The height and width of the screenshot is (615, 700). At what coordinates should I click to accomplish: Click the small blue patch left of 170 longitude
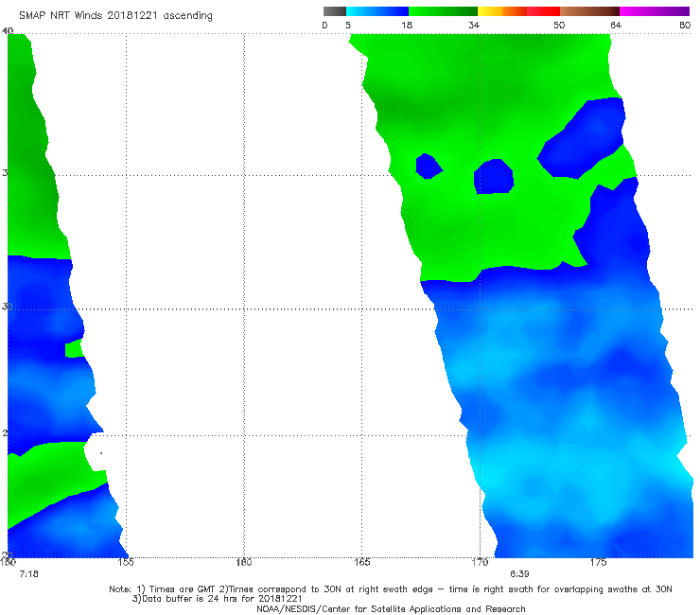429,167
